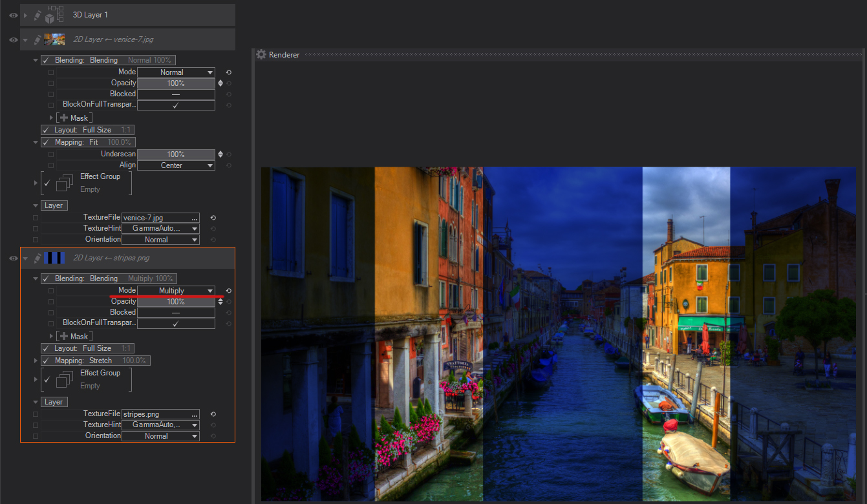Click the opacity stepper arrows for venice-7.jpg layer
Viewport: 867px width, 504px height.
click(x=220, y=83)
